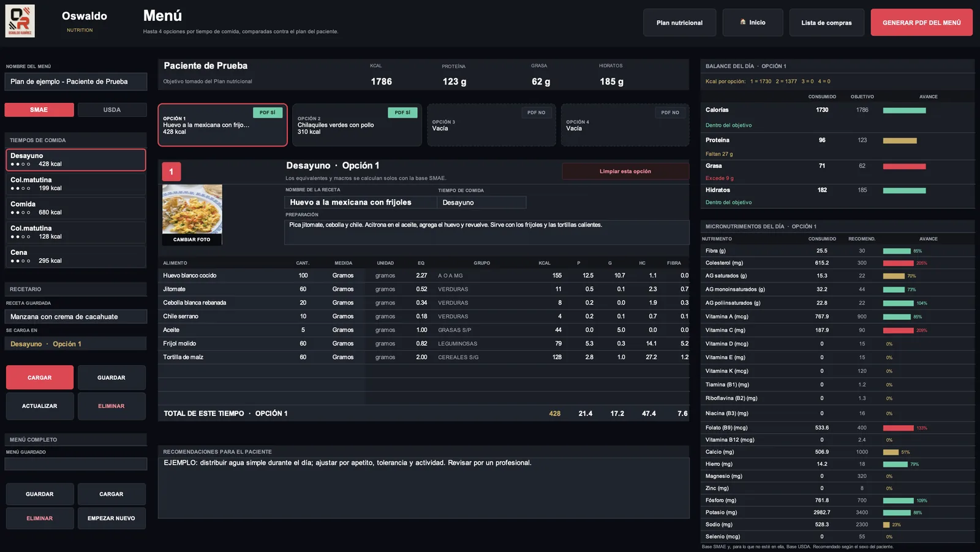Viewport: 980px width, 552px height.
Task: Open the Menú guardado selector
Action: [x=76, y=464]
